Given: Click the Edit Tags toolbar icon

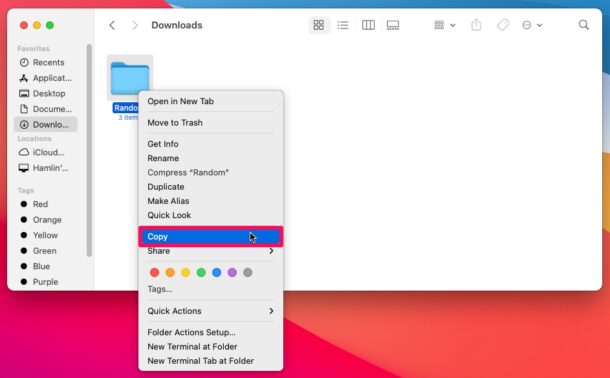Looking at the screenshot, I should pyautogui.click(x=503, y=25).
